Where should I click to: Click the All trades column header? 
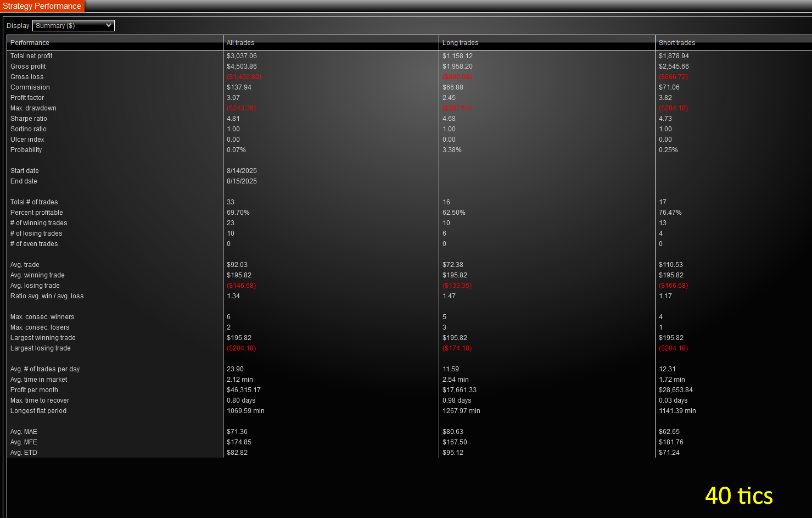(240, 43)
